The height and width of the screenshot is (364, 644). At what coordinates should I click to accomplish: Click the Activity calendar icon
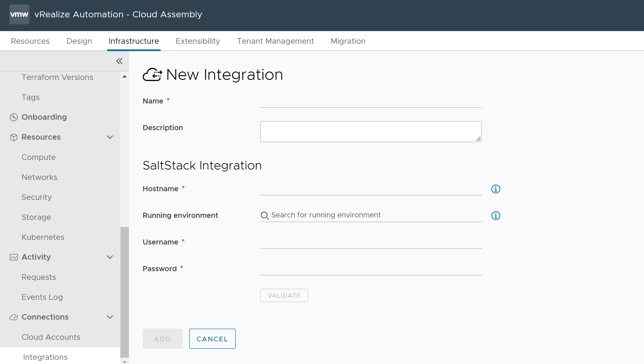pyautogui.click(x=15, y=257)
